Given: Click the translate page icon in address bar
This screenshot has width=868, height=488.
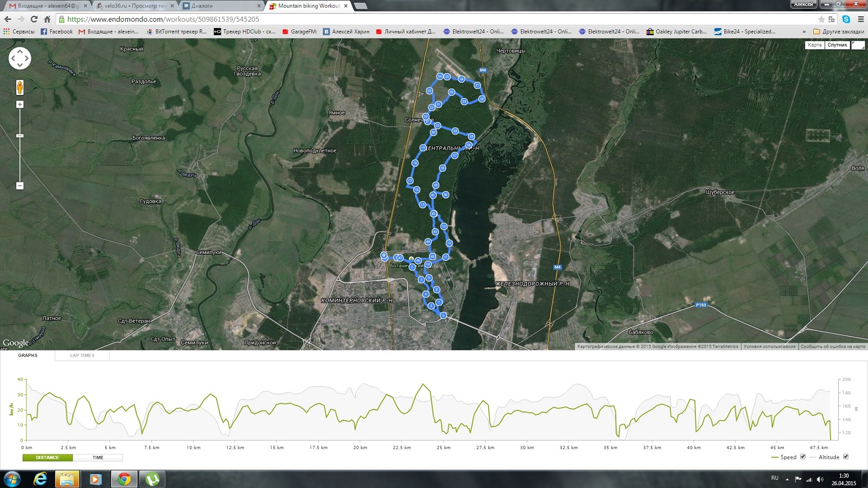Looking at the screenshot, I should (x=832, y=19).
